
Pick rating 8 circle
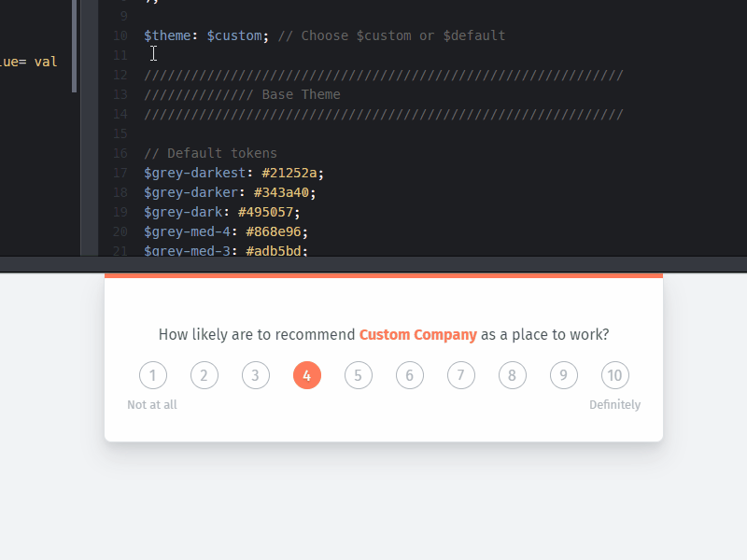tap(513, 375)
